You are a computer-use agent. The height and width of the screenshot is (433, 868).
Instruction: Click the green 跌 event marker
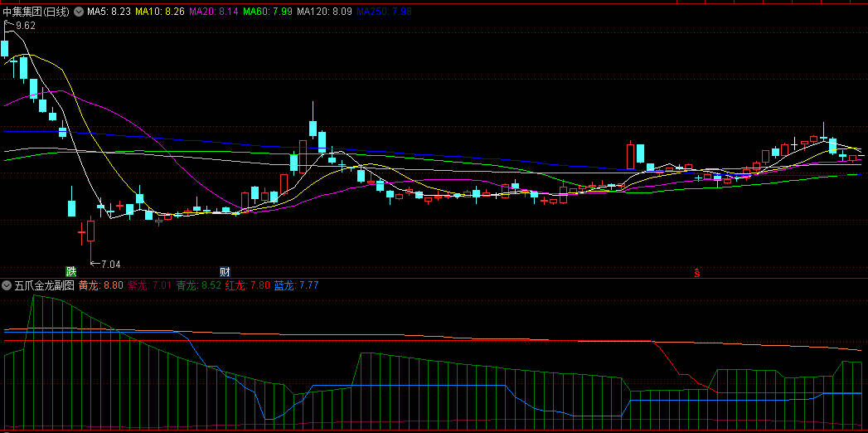[x=71, y=271]
